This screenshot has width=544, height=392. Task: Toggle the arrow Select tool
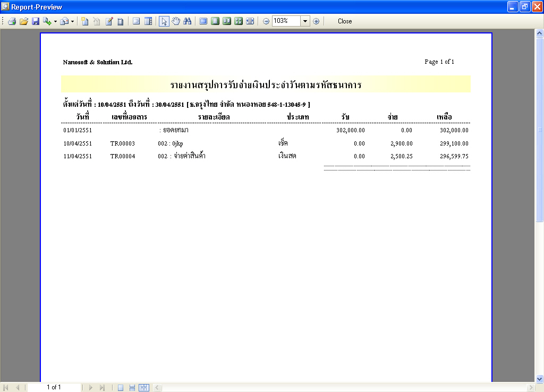pyautogui.click(x=164, y=21)
